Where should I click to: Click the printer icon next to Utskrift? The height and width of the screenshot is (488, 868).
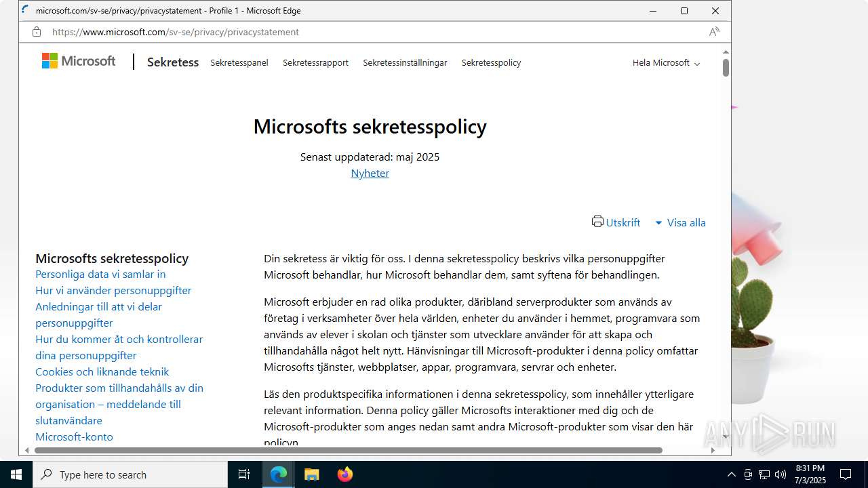tap(597, 222)
